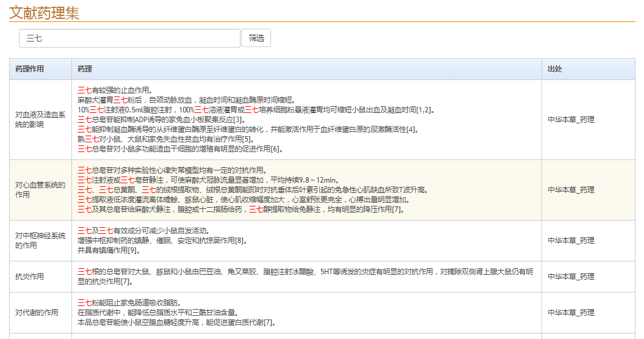The height and width of the screenshot is (339, 644).
Task: Click the anti-inflammatory text about 巴豆油、角叉菜胶
Action: tap(305, 277)
